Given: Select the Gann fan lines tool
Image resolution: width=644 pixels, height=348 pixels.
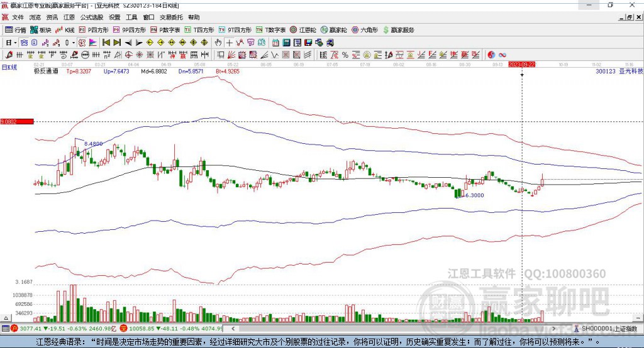Looking at the screenshot, I should pyautogui.click(x=231, y=55).
